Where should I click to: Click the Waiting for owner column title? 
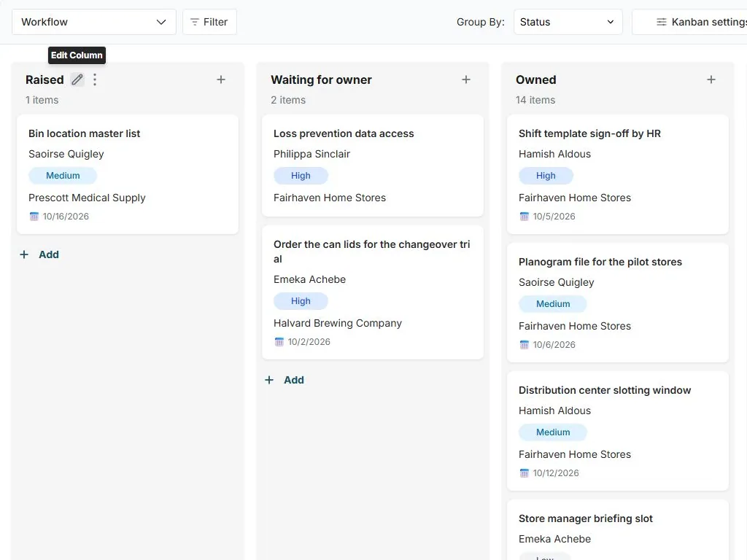[x=321, y=79]
